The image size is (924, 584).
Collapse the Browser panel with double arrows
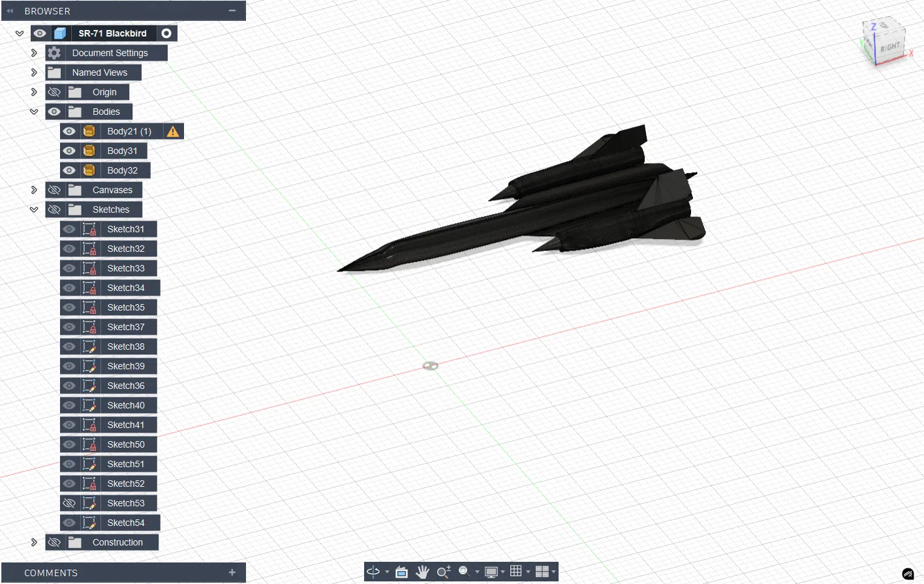tap(10, 11)
